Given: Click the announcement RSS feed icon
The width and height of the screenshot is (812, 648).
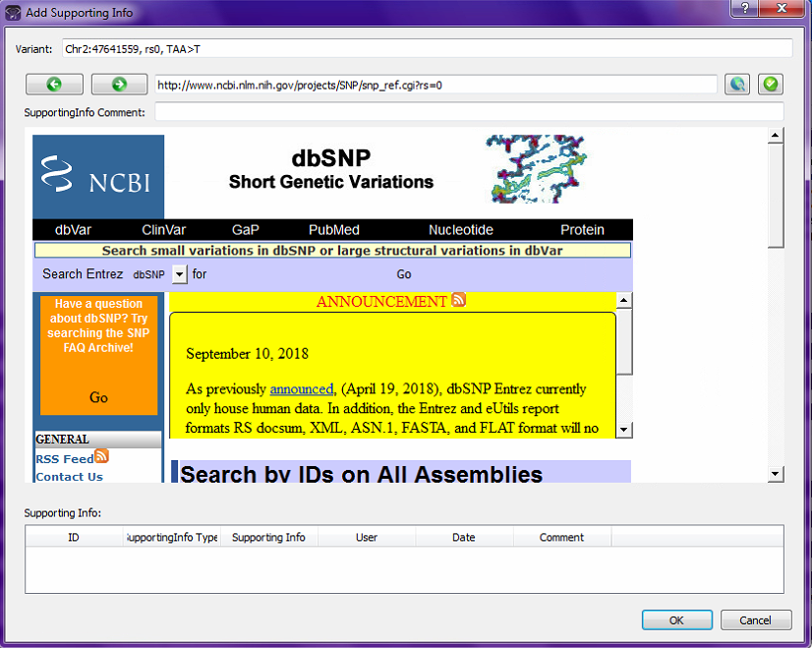Looking at the screenshot, I should point(459,299).
